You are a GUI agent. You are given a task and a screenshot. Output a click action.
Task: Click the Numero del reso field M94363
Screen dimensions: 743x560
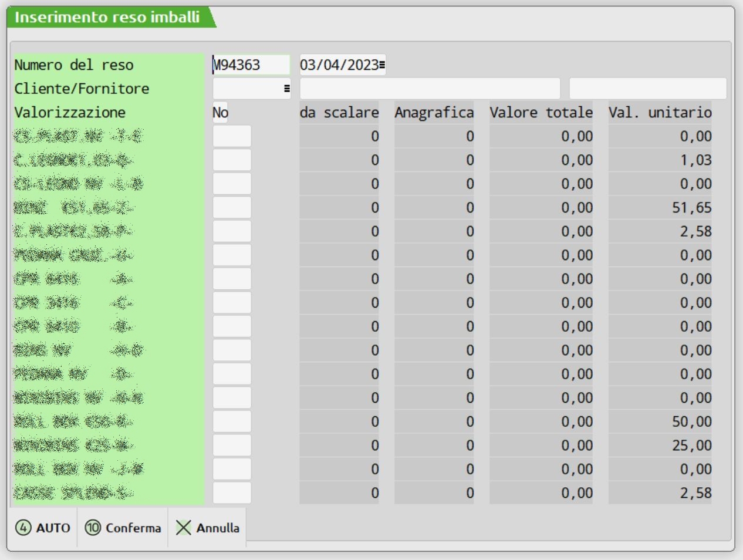pyautogui.click(x=251, y=65)
